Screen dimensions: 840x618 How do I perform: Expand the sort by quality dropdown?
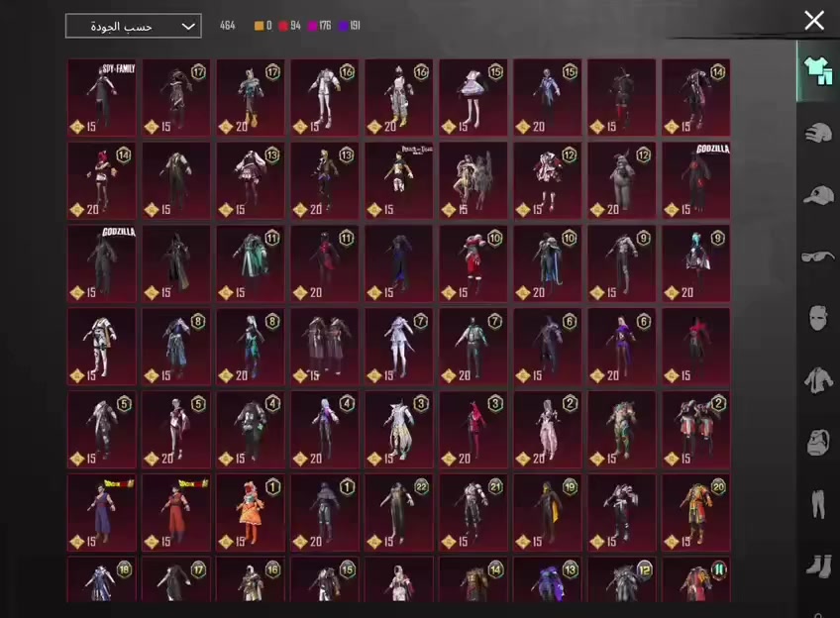pyautogui.click(x=133, y=26)
